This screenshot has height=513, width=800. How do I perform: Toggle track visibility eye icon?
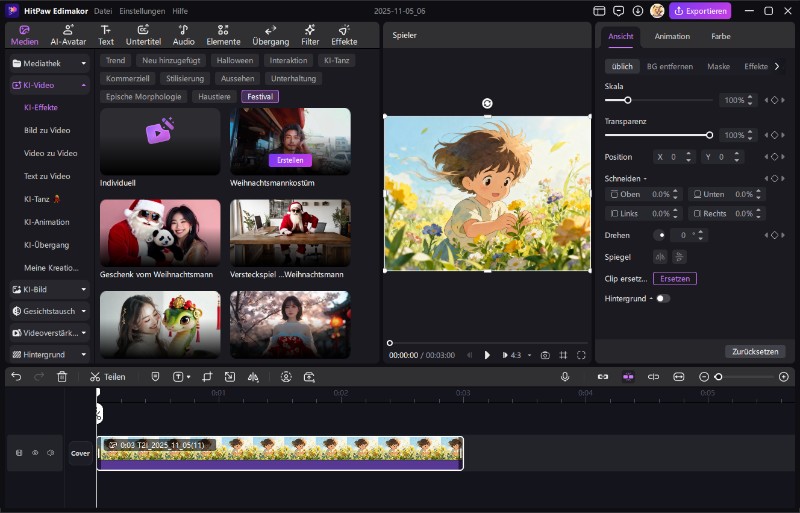[35, 453]
